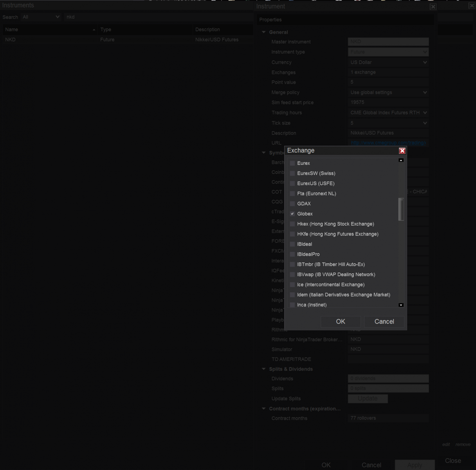Click the TD AMERITRADE symbol field

[388, 359]
